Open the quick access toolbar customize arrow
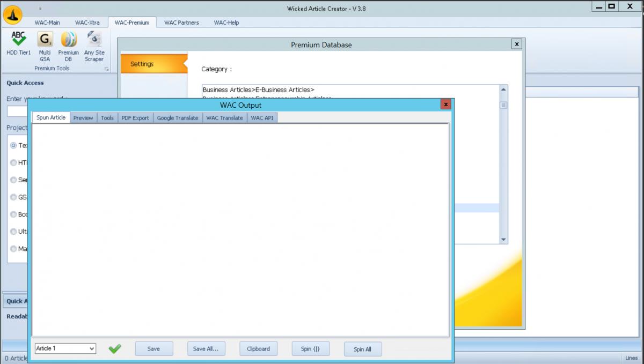The width and height of the screenshot is (644, 364). pos(40,9)
